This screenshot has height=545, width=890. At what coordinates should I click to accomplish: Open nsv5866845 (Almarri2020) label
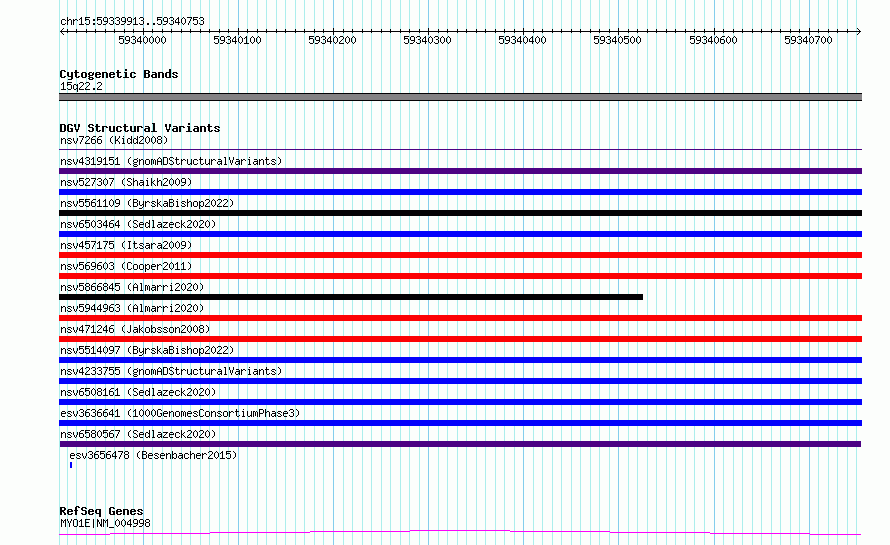(132, 287)
